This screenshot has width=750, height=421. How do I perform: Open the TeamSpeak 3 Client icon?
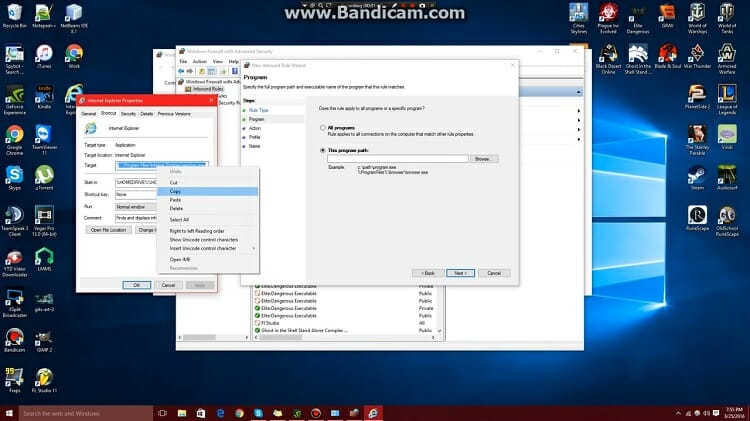click(14, 221)
